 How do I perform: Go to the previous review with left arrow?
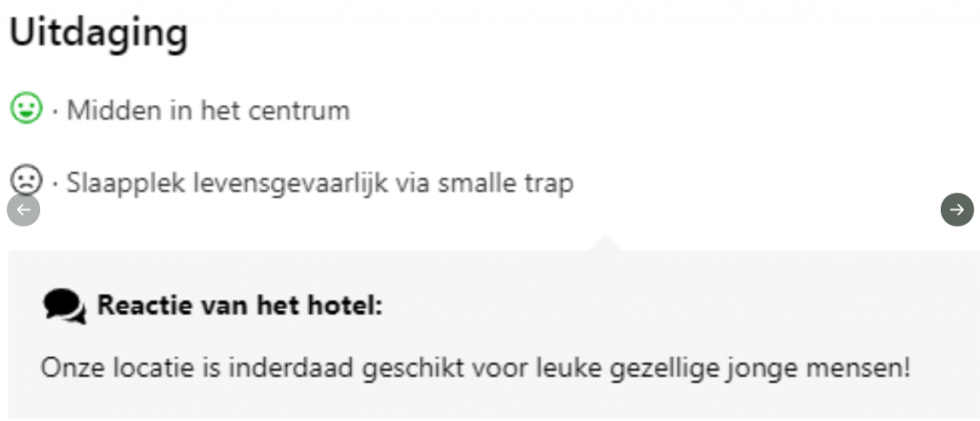tap(24, 210)
